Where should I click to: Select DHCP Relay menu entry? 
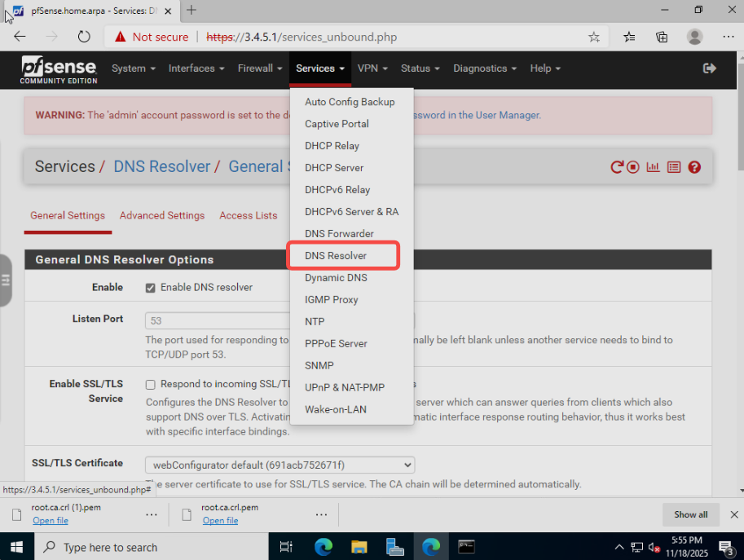click(351, 146)
